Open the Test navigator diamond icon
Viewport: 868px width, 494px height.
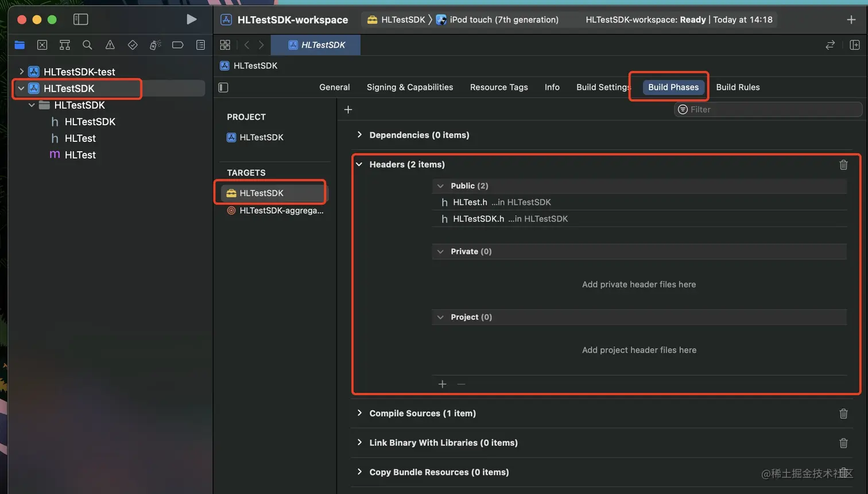coord(133,45)
